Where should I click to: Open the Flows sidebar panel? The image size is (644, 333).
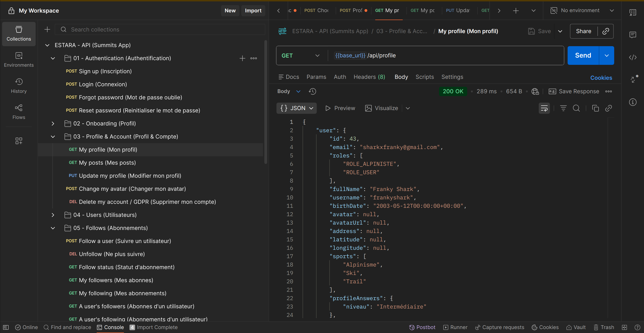pyautogui.click(x=19, y=112)
